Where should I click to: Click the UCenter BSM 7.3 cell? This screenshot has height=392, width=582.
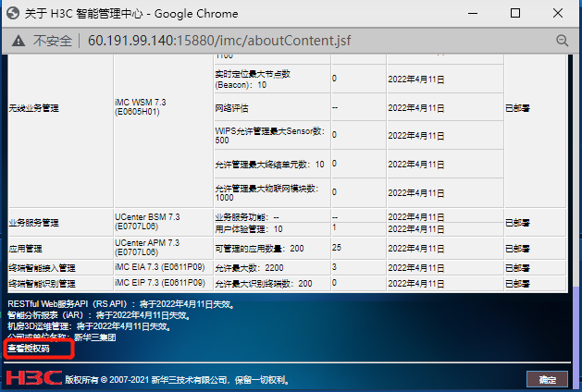(164, 222)
